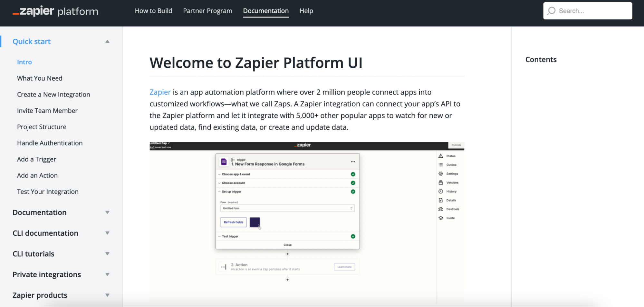Expand the CLI documentation section
Screen dimensions: 644x307
[107, 233]
